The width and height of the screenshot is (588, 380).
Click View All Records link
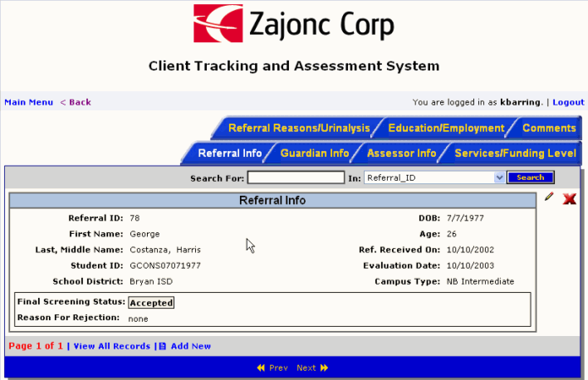click(112, 346)
